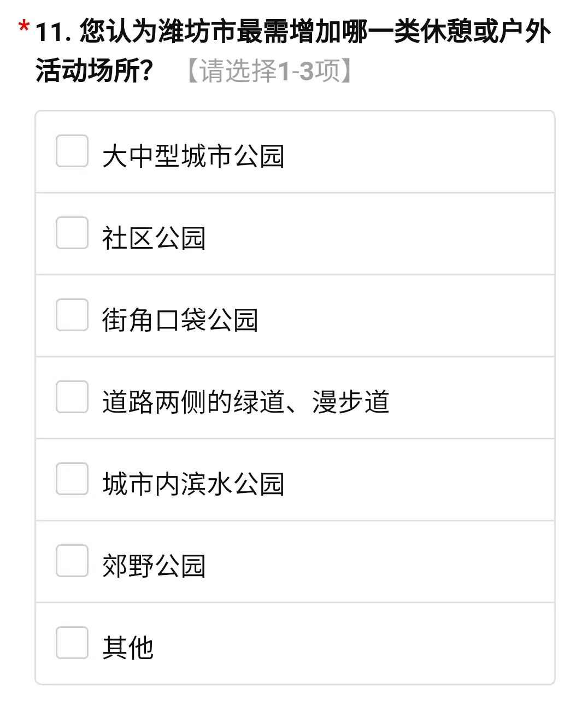Tap the 社区公园 label text

pos(154,238)
